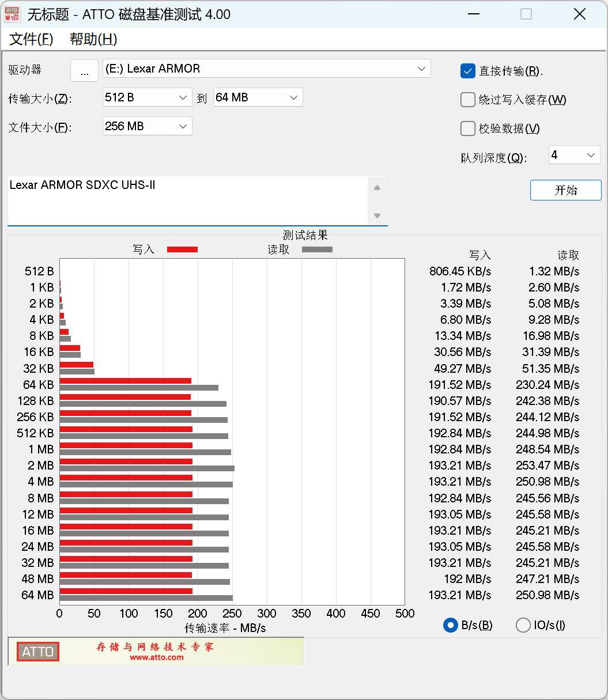The image size is (608, 700).
Task: Click the 64 KB row label
Action: 38,384
